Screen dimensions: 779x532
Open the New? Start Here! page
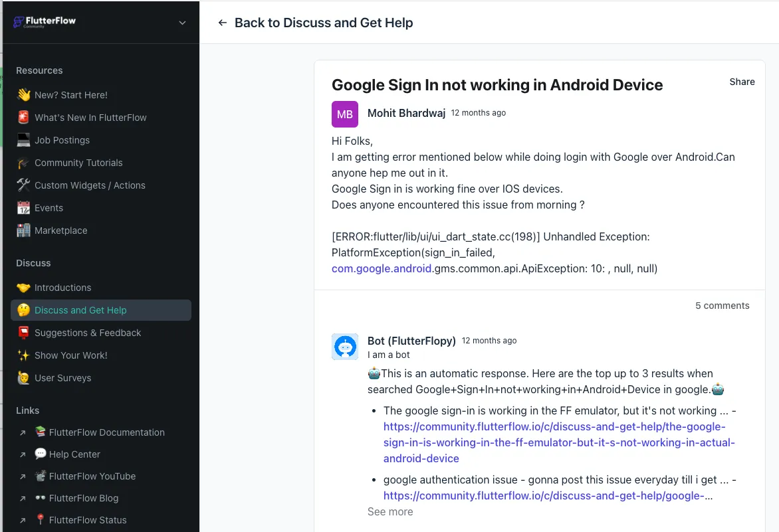[70, 95]
